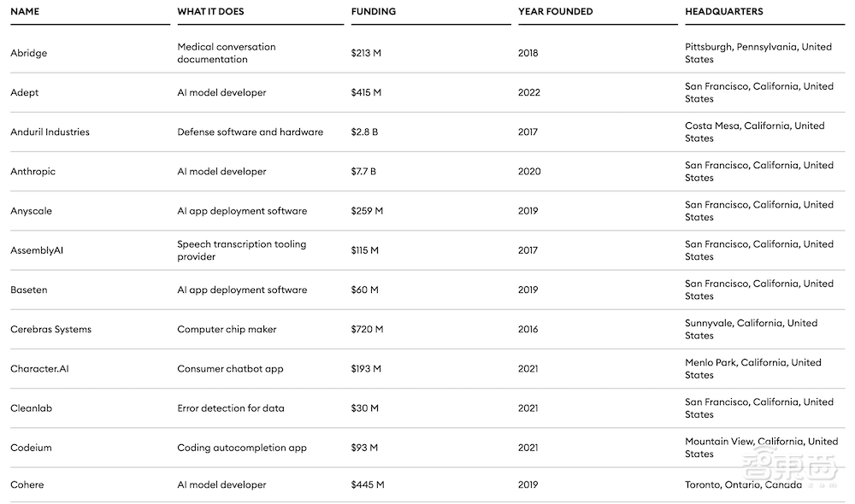Image resolution: width=855 pixels, height=504 pixels.
Task: Open the Anyscale entry
Action: pos(31,211)
